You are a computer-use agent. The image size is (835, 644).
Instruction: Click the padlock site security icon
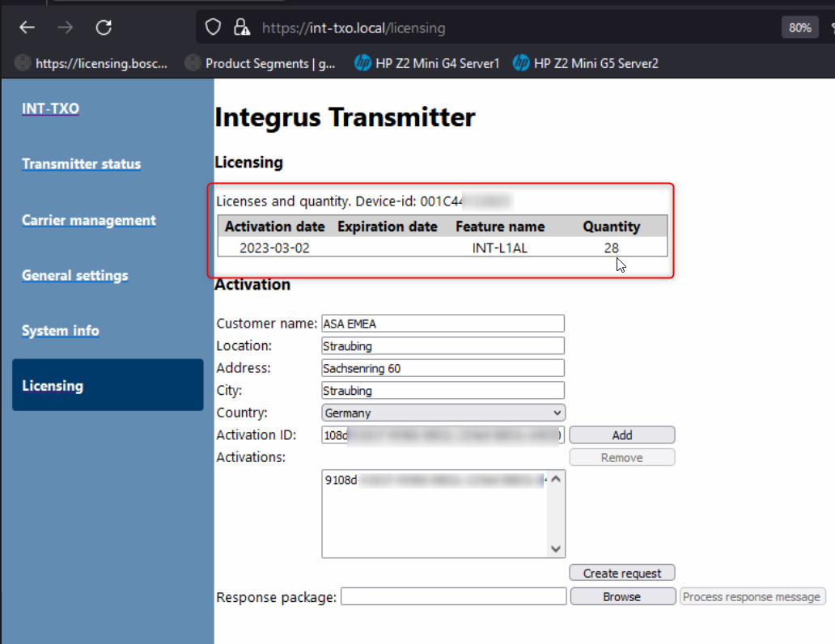tap(241, 28)
